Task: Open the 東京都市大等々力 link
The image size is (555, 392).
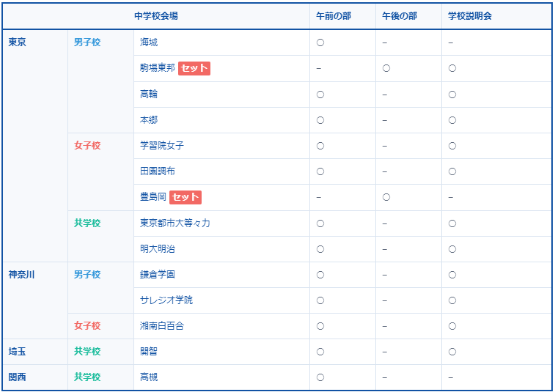Action: tap(175, 223)
